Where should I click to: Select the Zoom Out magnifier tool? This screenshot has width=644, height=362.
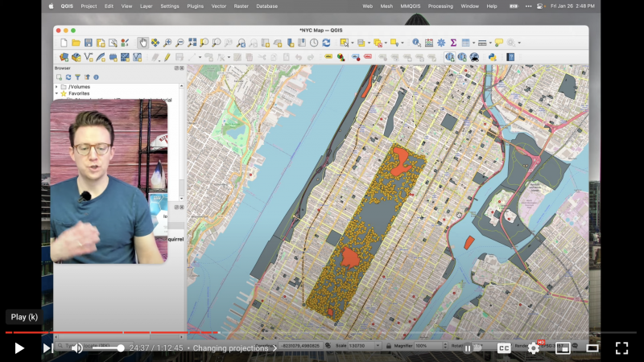click(180, 43)
